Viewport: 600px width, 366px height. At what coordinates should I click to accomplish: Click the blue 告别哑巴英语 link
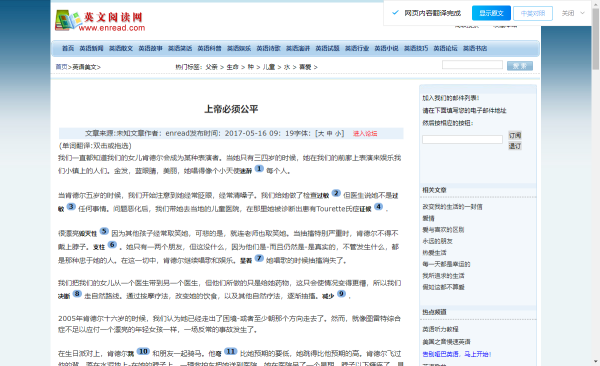click(457, 354)
